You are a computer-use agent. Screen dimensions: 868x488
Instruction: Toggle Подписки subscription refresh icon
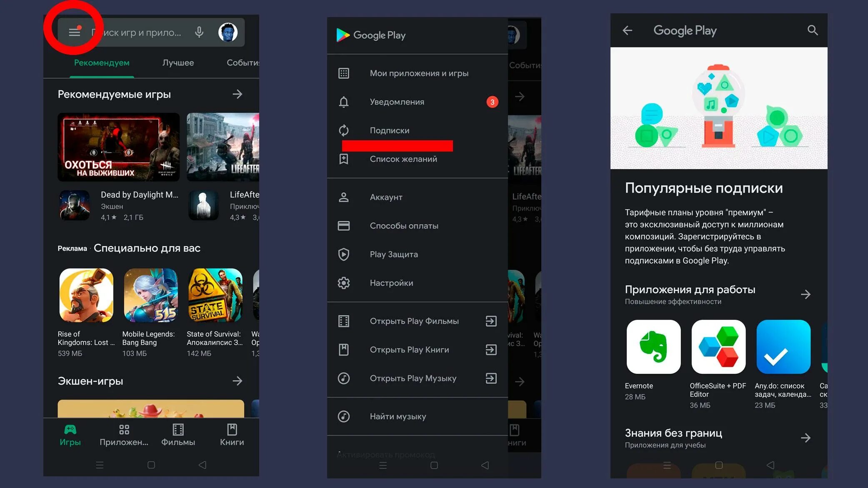coord(344,130)
